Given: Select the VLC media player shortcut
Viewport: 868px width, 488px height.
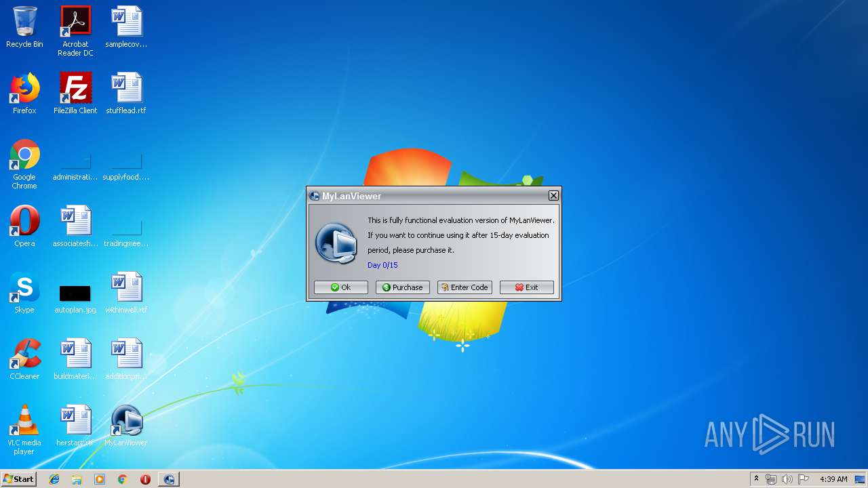Looking at the screenshot, I should click(24, 430).
